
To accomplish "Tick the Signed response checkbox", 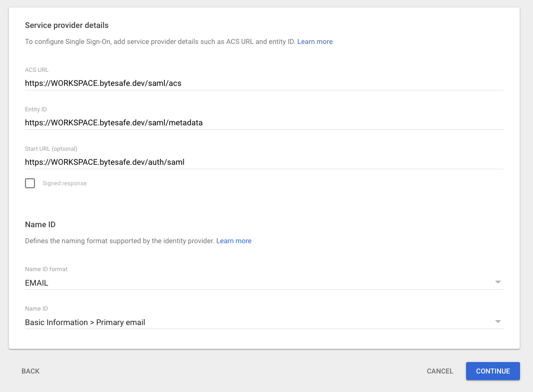I will 30,183.
